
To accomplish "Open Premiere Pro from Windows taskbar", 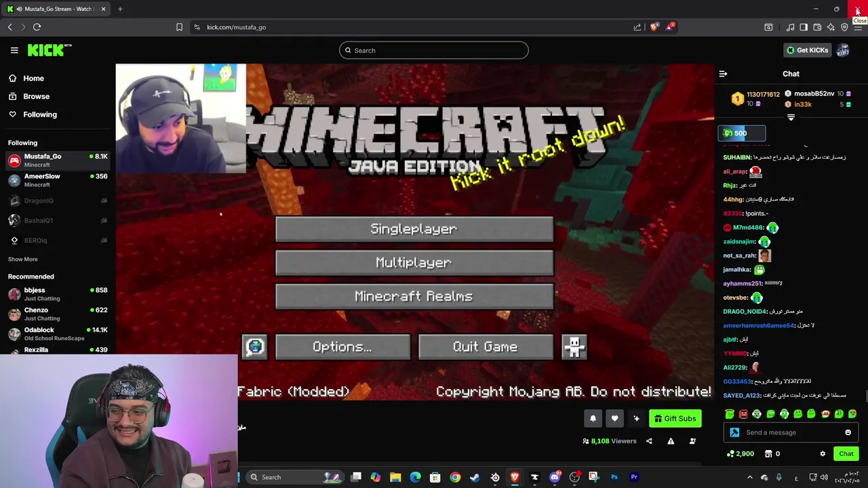I will click(634, 477).
